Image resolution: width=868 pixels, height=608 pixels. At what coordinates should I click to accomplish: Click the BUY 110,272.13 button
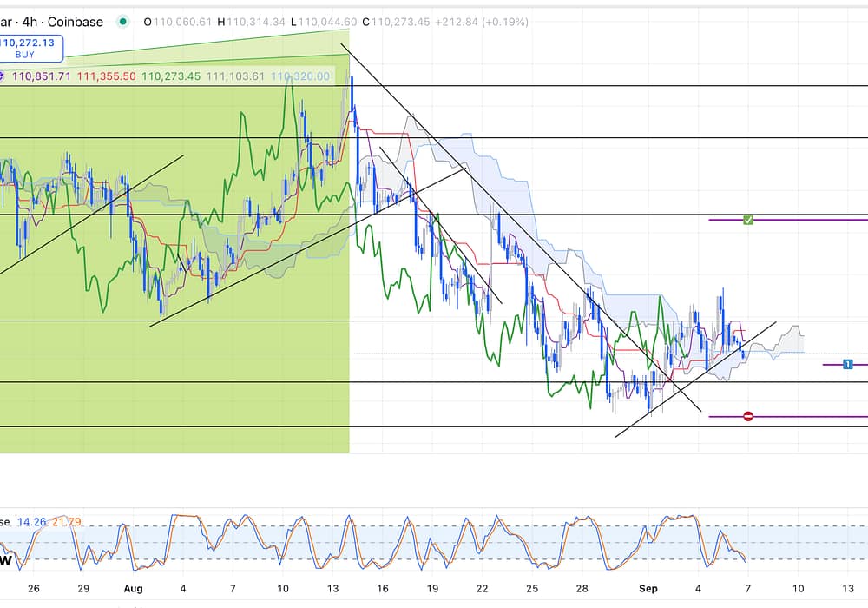point(30,47)
